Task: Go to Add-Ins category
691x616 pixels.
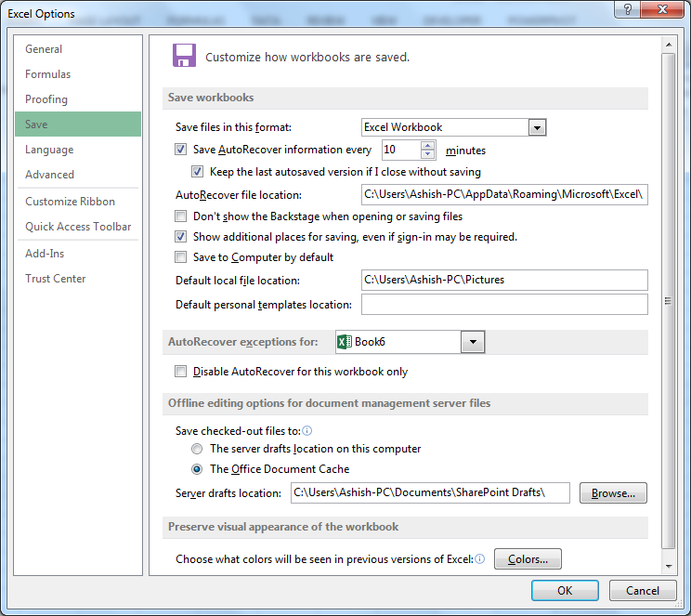Action: point(78,254)
